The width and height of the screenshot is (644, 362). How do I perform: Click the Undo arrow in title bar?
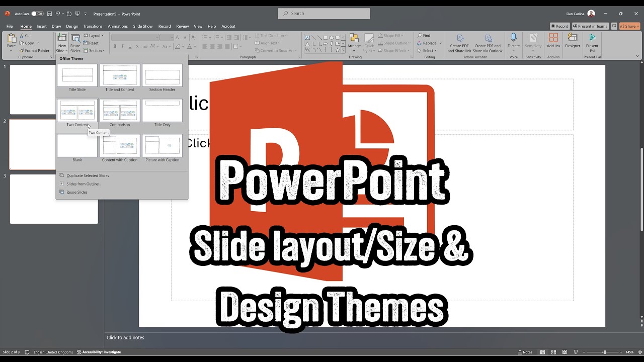pos(58,14)
